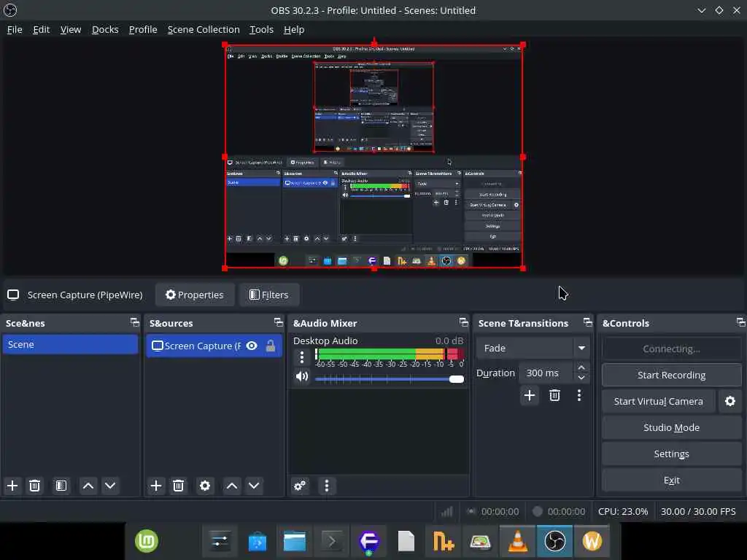This screenshot has height=560, width=747.
Task: Select the Scene item in Scenes list
Action: pos(70,344)
